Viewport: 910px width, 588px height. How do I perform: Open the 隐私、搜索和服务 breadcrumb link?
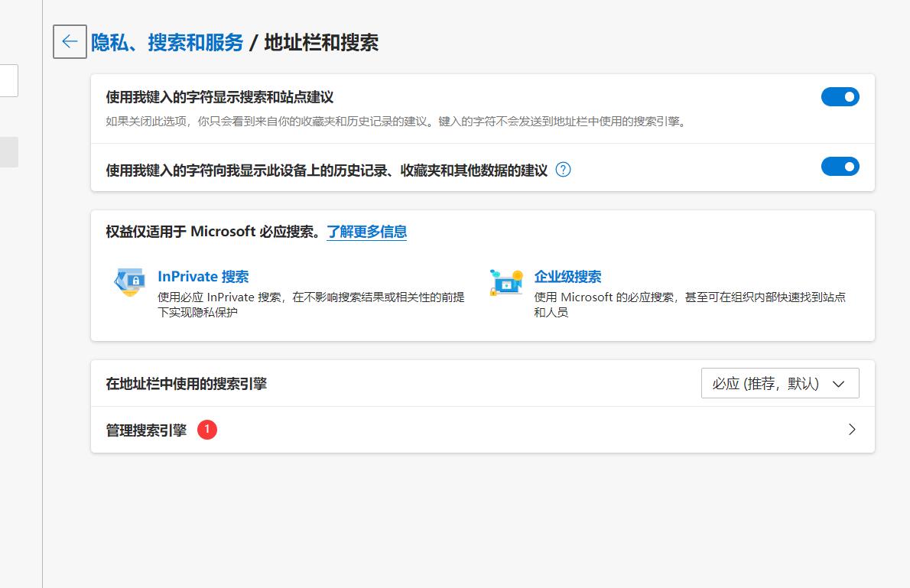[167, 42]
